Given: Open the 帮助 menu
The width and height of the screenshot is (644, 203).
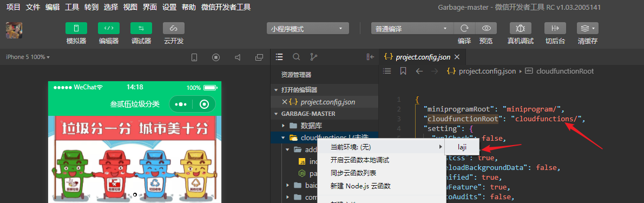Looking at the screenshot, I should [x=188, y=7].
